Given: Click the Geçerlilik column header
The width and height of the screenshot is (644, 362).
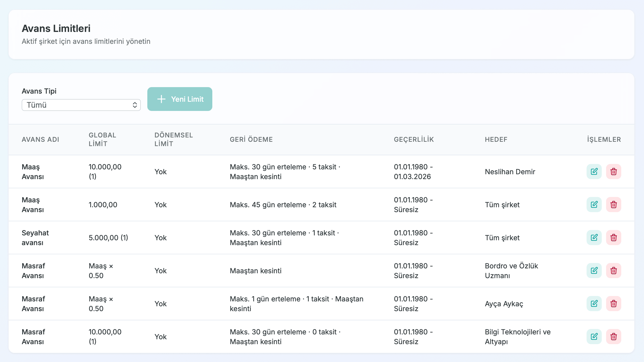Looking at the screenshot, I should click(x=414, y=139).
